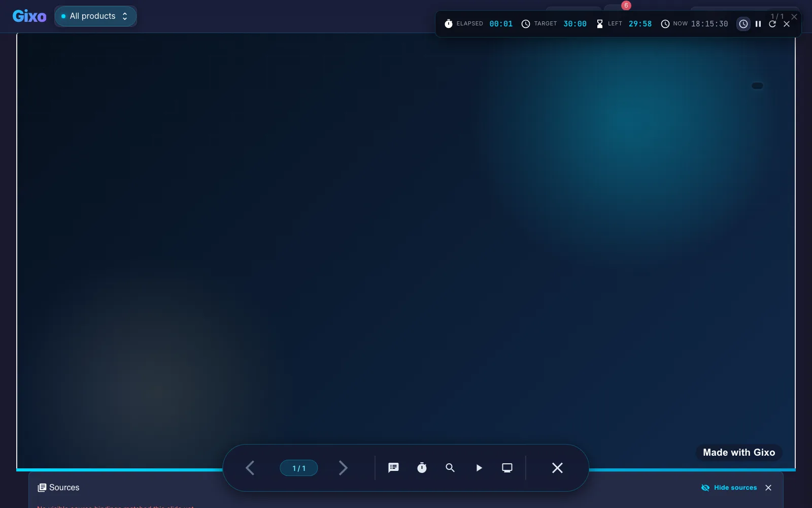
Task: Click the hourglass time-left icon
Action: click(x=600, y=24)
